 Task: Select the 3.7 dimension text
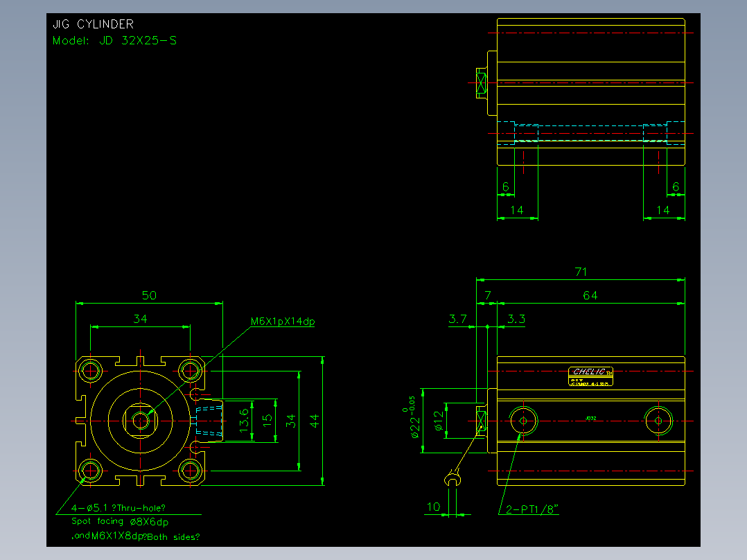[x=458, y=319]
